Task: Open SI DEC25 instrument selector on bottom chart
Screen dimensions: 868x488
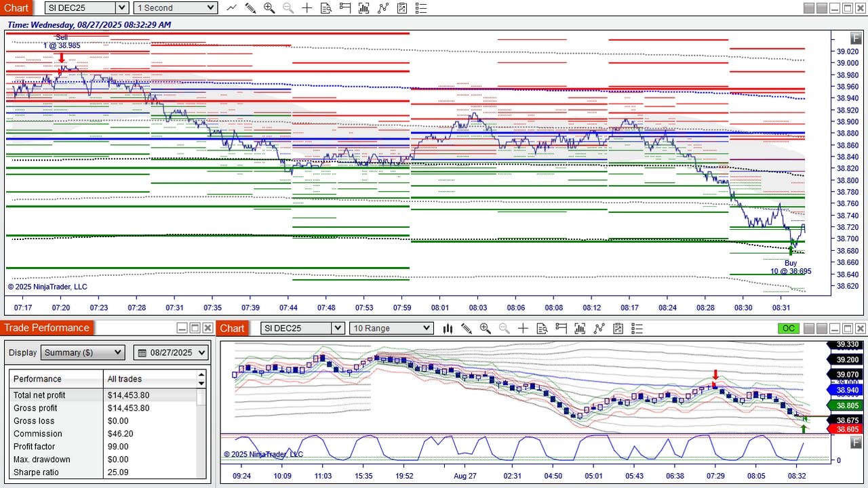Action: coord(302,328)
